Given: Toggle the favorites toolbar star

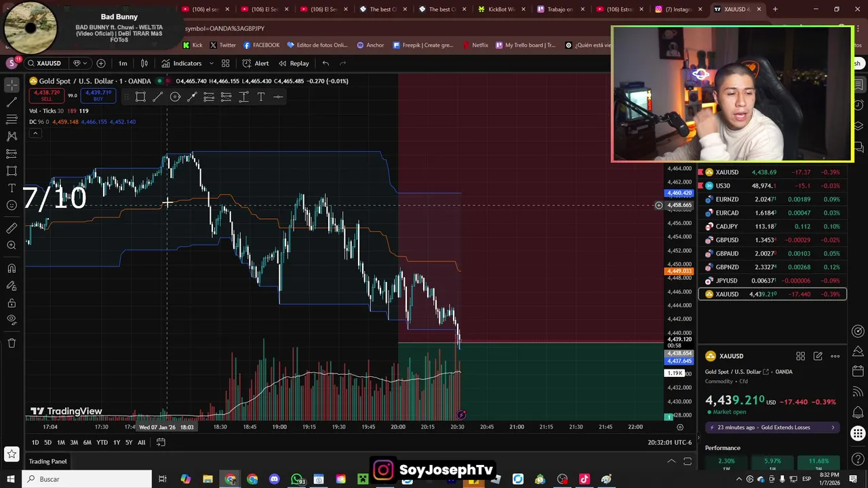Looking at the screenshot, I should point(12,454).
